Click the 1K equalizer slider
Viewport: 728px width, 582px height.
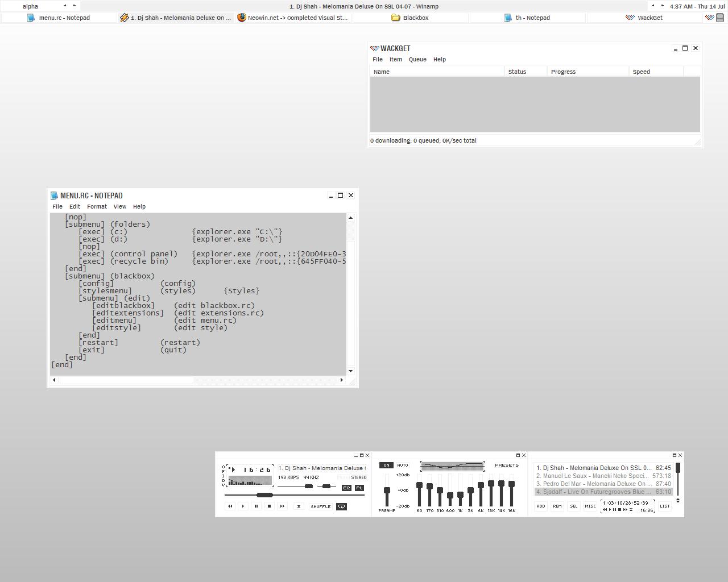coord(460,495)
